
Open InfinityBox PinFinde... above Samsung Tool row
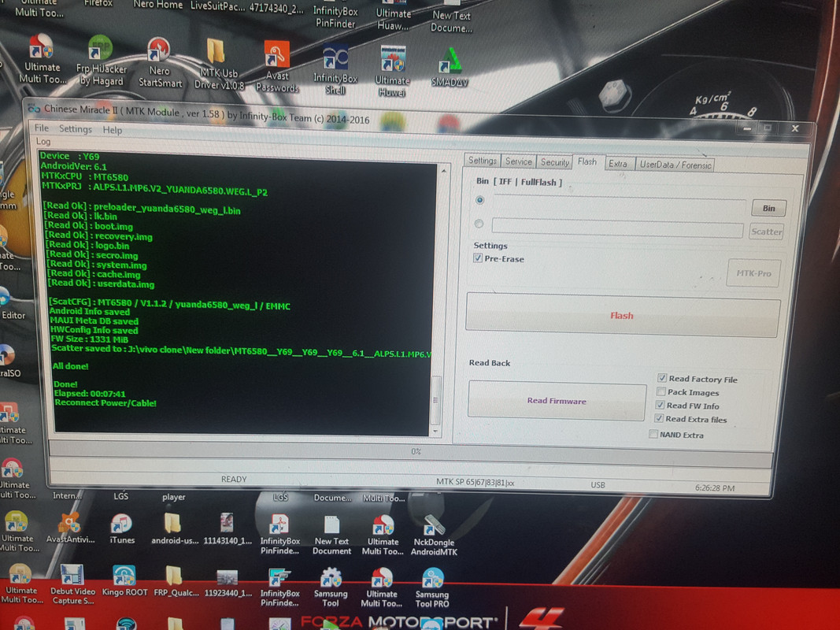pyautogui.click(x=279, y=534)
